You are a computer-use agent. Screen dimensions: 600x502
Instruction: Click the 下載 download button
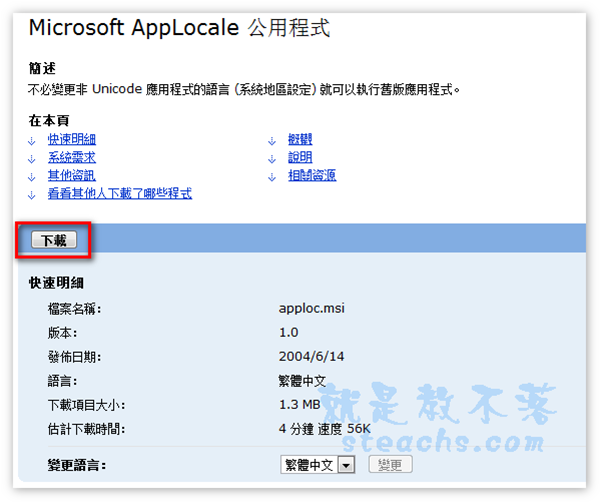(x=54, y=240)
